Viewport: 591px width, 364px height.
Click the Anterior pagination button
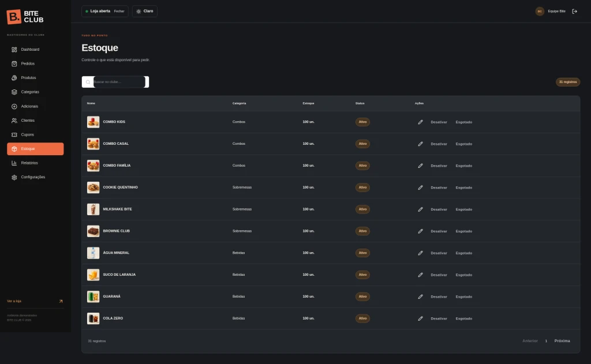coord(530,341)
